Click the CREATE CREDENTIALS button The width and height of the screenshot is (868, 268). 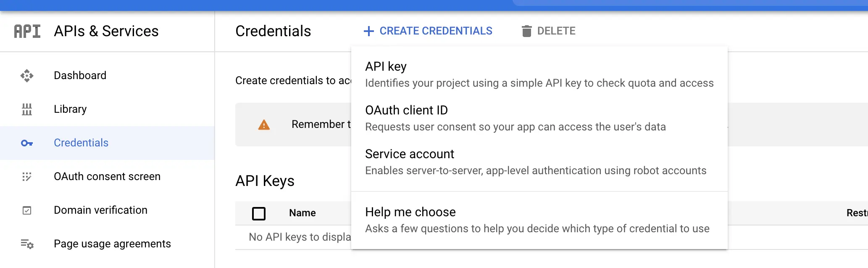[x=428, y=31]
